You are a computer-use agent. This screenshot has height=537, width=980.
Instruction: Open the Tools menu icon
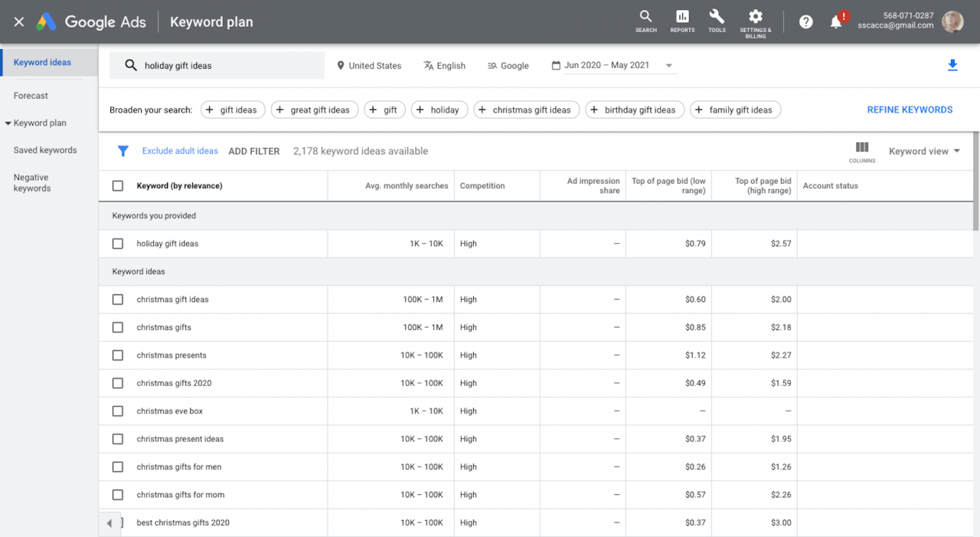717,20
